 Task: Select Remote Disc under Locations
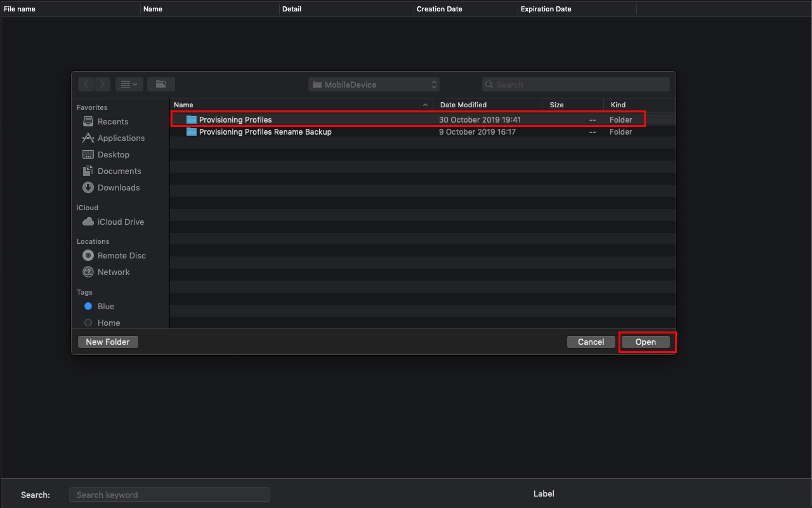click(121, 256)
